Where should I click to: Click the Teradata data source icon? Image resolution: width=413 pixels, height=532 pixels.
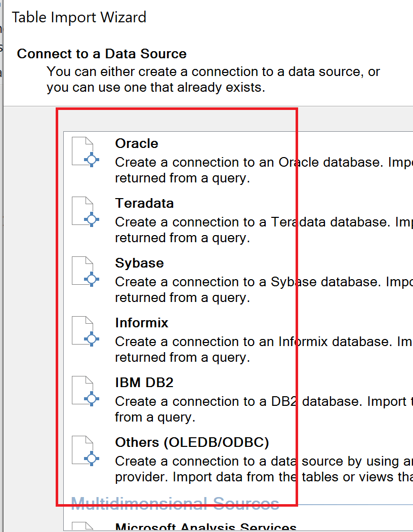click(x=85, y=212)
